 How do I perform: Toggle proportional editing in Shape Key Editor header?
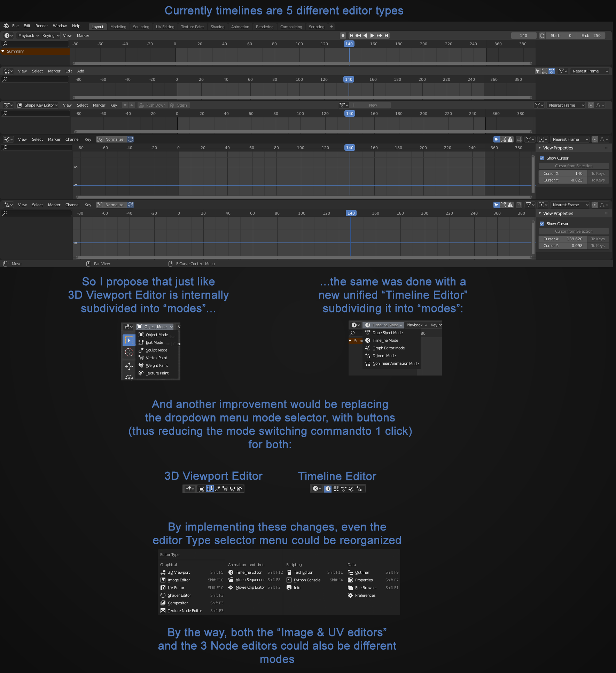(591, 105)
